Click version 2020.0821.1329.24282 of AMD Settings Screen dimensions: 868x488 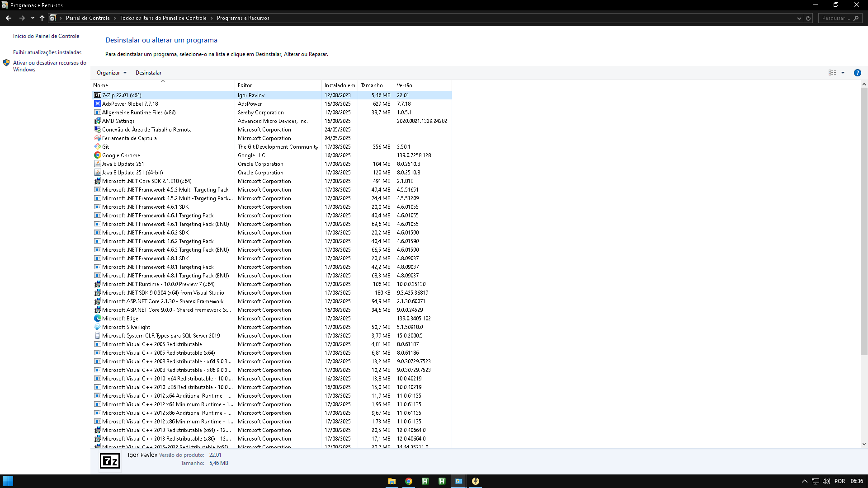[422, 121]
